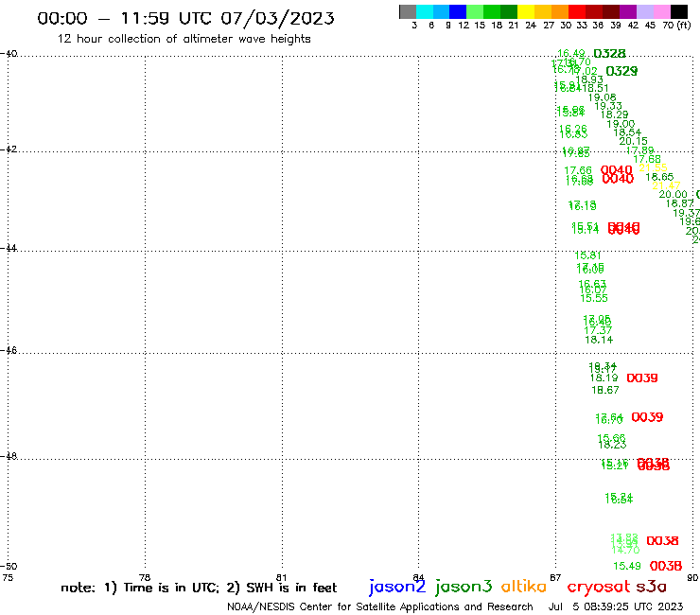Click the 17.68 wave height value
Screen dimensions: 700x615
click(647, 160)
